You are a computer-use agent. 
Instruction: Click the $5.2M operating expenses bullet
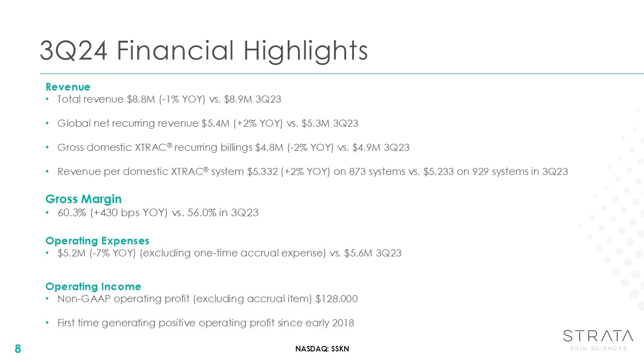pyautogui.click(x=229, y=253)
